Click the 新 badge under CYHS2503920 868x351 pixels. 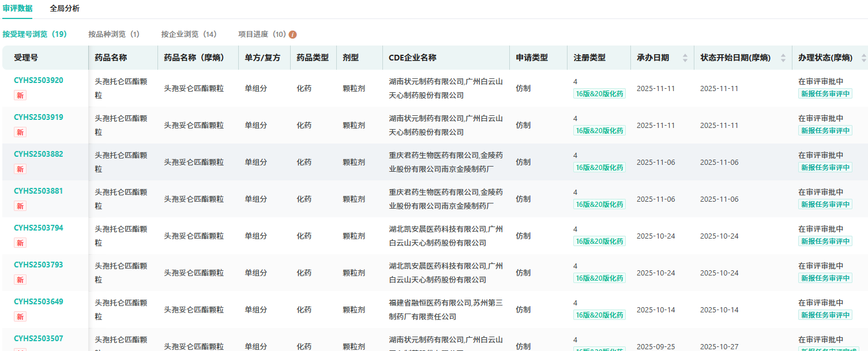click(20, 95)
